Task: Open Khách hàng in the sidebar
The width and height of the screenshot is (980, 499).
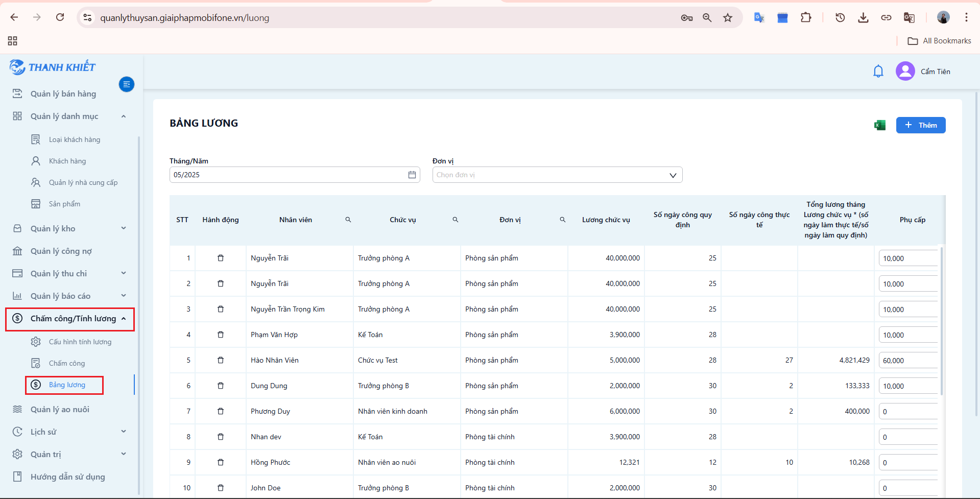Action: [67, 161]
